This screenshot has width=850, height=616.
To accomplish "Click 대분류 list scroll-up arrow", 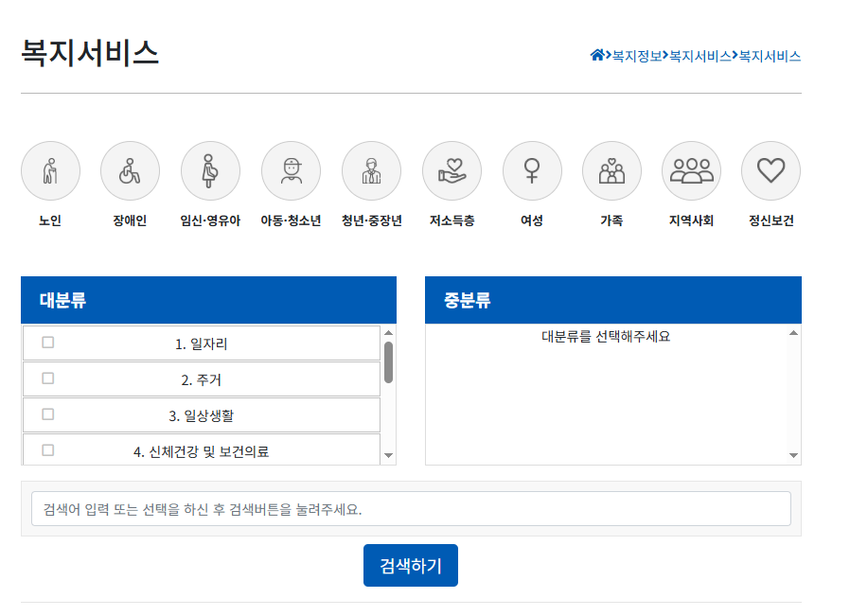I will coord(388,333).
